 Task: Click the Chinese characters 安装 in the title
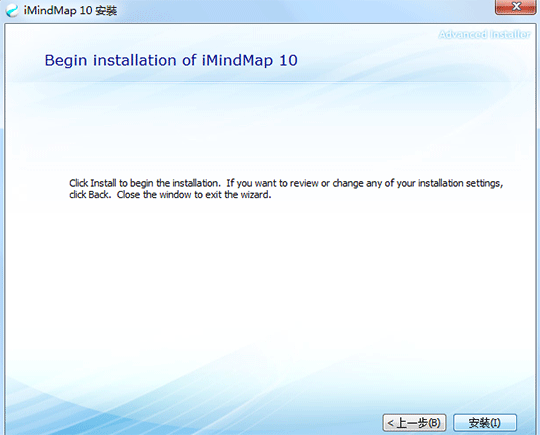[106, 11]
